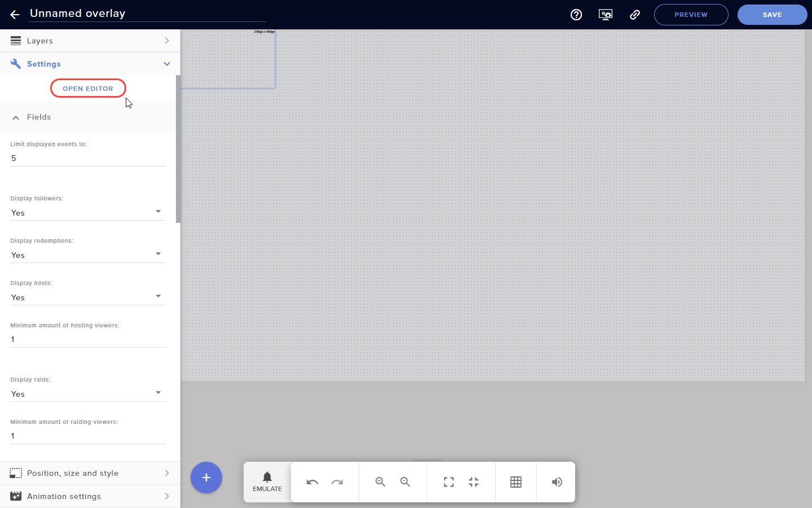Fit canvas to screen with expand icon
Screen dimensions: 812x508
tap(449, 482)
